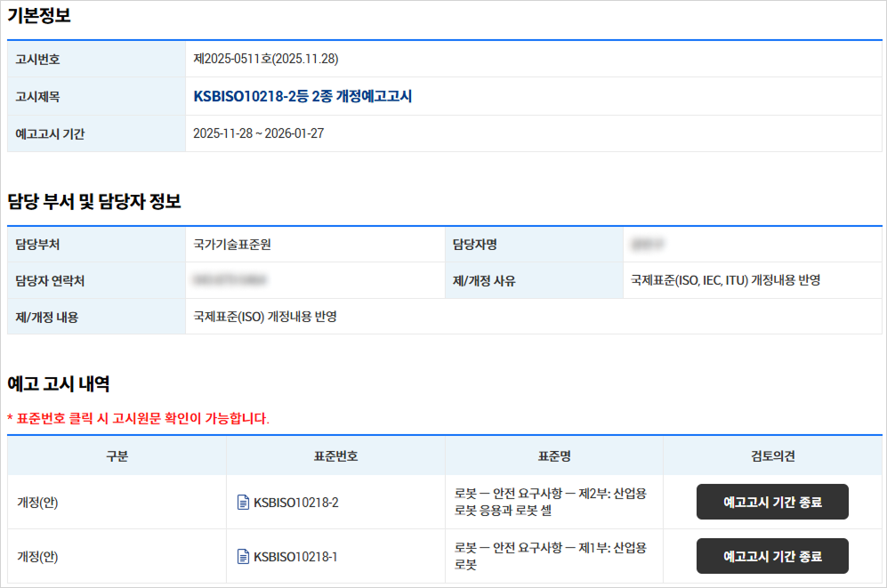This screenshot has width=887, height=588.
Task: Click the '고시제목' label cell
Action: point(96,96)
